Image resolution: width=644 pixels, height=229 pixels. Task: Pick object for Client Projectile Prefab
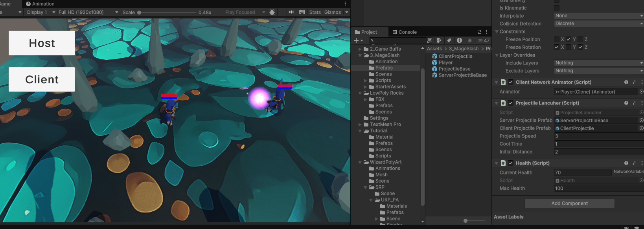[x=641, y=128]
